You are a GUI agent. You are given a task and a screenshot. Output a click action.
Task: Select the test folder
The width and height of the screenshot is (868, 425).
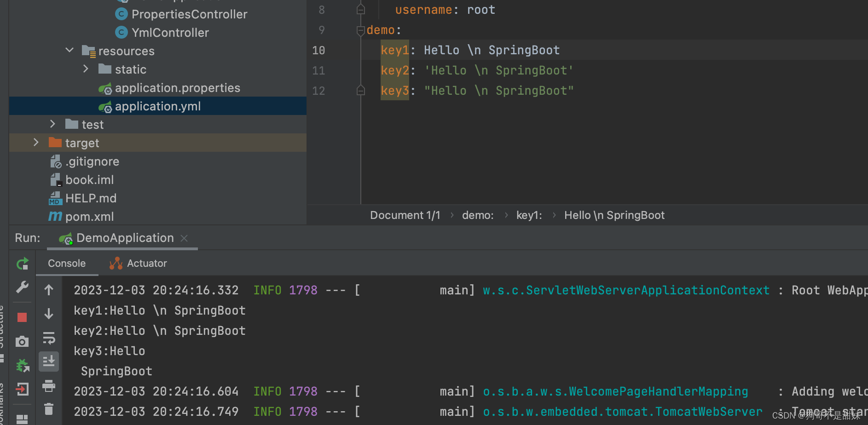click(93, 125)
